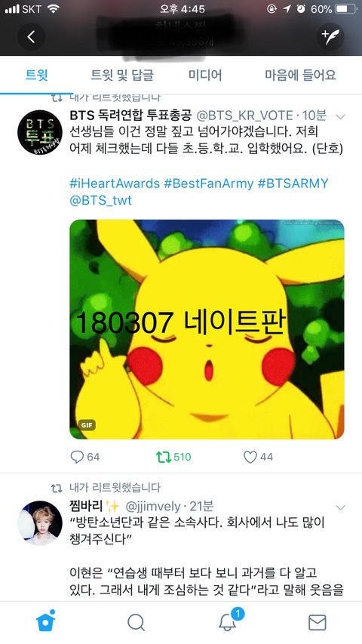Screen dimensions: 362x644
Task: Reply to the BTS vote tweet
Action: point(85,457)
